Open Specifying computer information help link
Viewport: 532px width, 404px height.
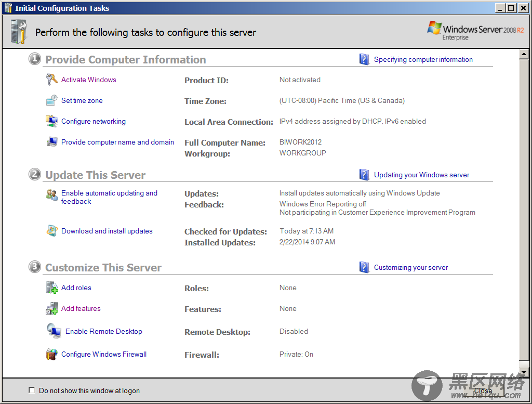click(x=423, y=60)
